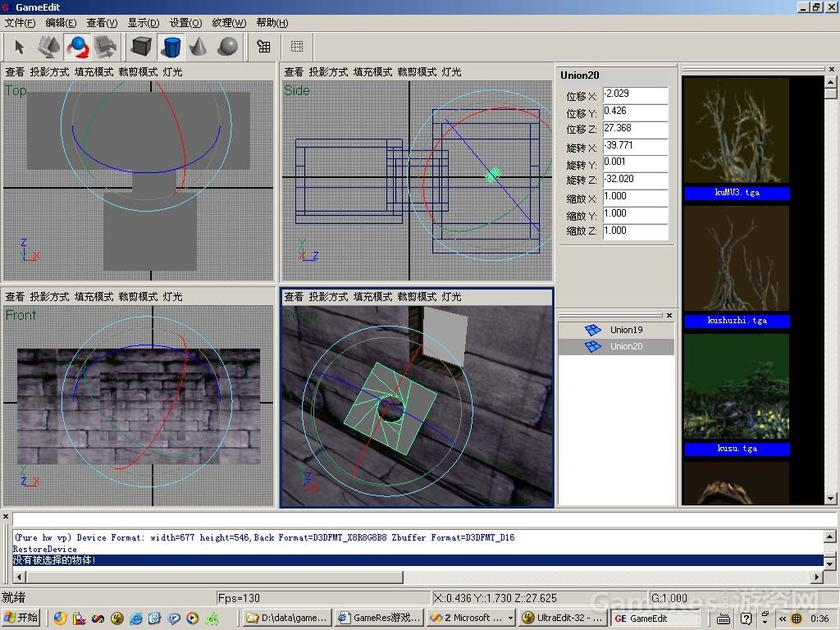The width and height of the screenshot is (840, 630).
Task: Open the 编辑(E) menu
Action: [x=61, y=23]
